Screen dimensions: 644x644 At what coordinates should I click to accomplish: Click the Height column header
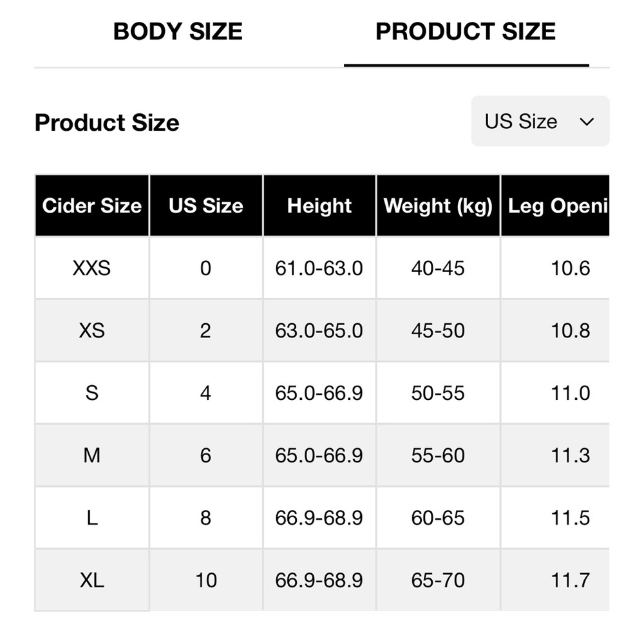tap(319, 206)
